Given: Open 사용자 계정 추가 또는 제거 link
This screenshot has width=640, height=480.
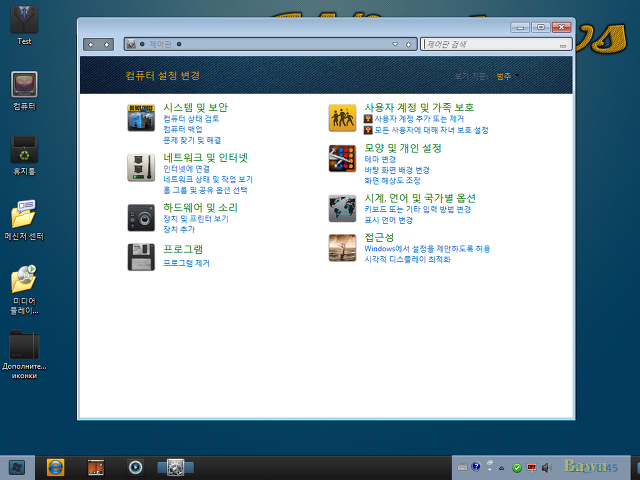Looking at the screenshot, I should coord(419,119).
